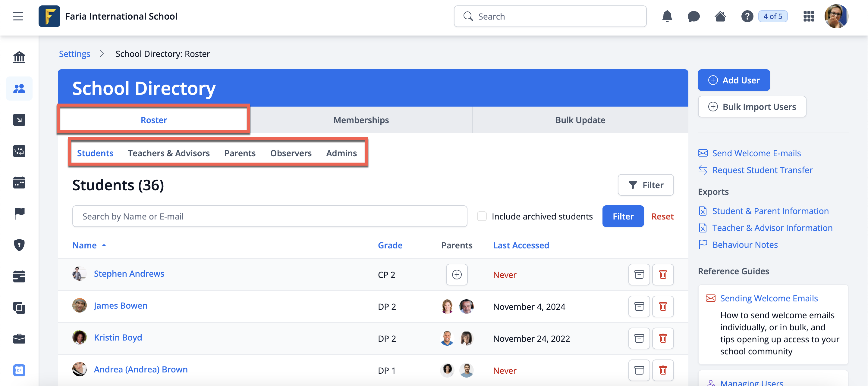The image size is (868, 386).
Task: Click the home icon in header
Action: click(720, 16)
